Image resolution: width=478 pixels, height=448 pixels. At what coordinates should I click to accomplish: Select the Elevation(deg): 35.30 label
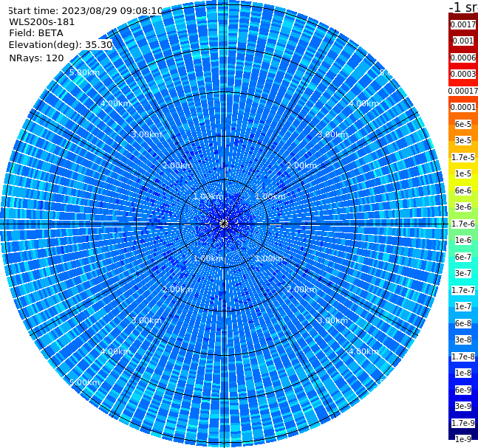61,45
